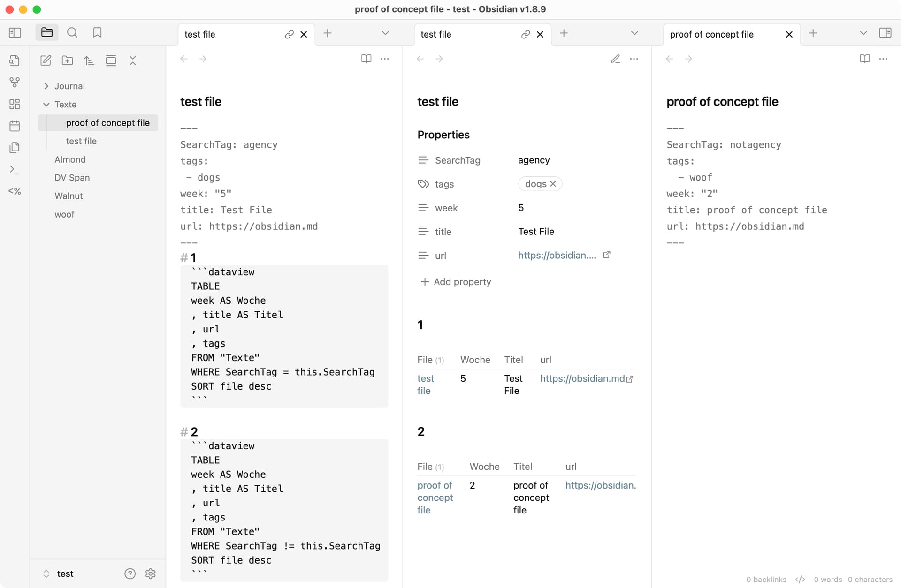Open tab list dropdown in right pane

pyautogui.click(x=863, y=33)
